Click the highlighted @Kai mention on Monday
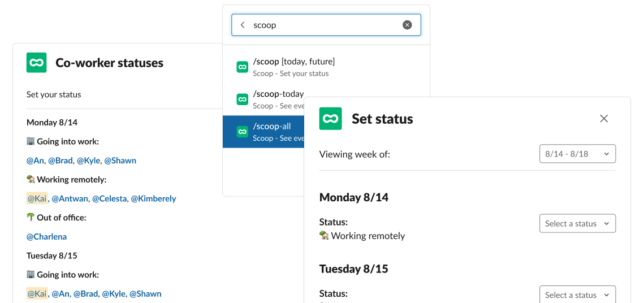The image size is (644, 303). click(x=37, y=198)
